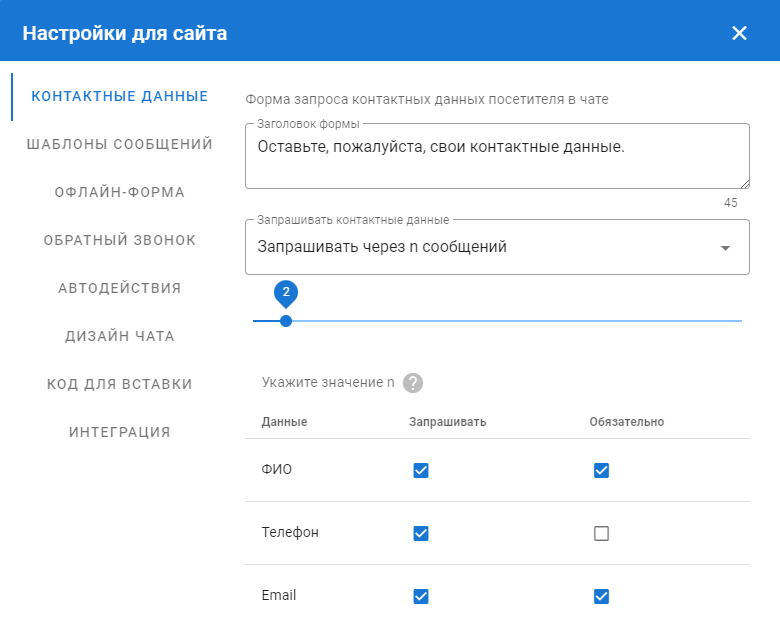Screen dimensions: 780x620
Task: Click the n value slider handle
Action: pos(286,321)
